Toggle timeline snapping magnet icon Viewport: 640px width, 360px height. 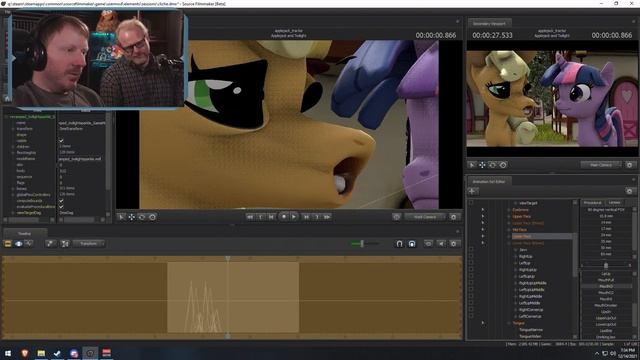[399, 244]
